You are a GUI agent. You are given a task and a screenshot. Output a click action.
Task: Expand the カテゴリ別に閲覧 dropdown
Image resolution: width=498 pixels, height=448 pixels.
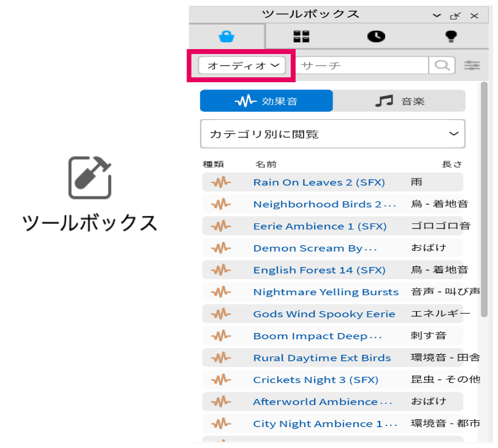(332, 134)
